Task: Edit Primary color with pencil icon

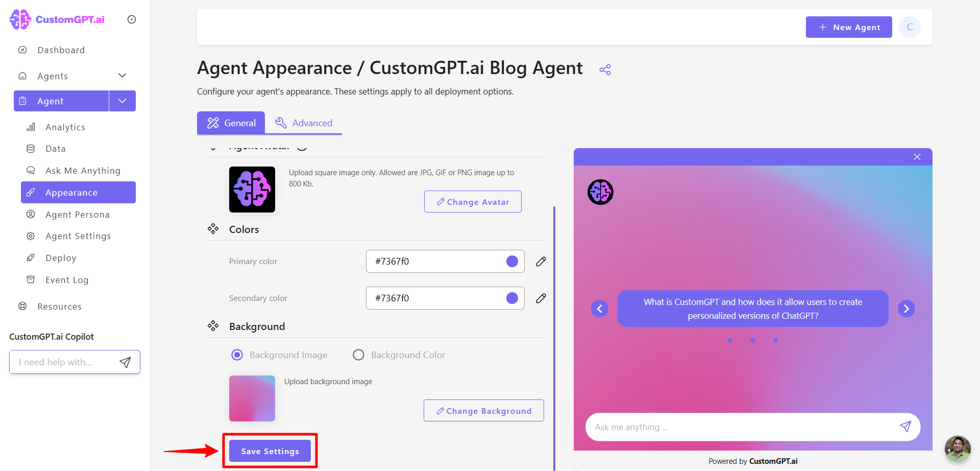Action: point(541,262)
